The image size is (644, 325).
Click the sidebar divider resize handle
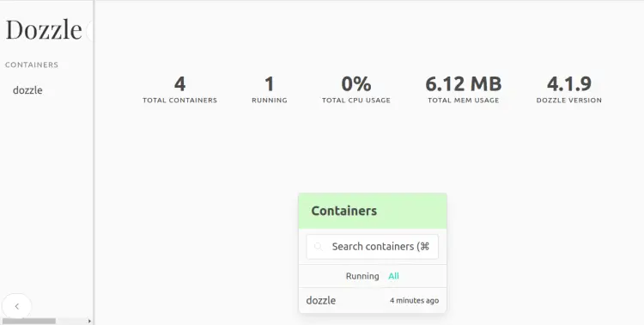click(x=94, y=162)
